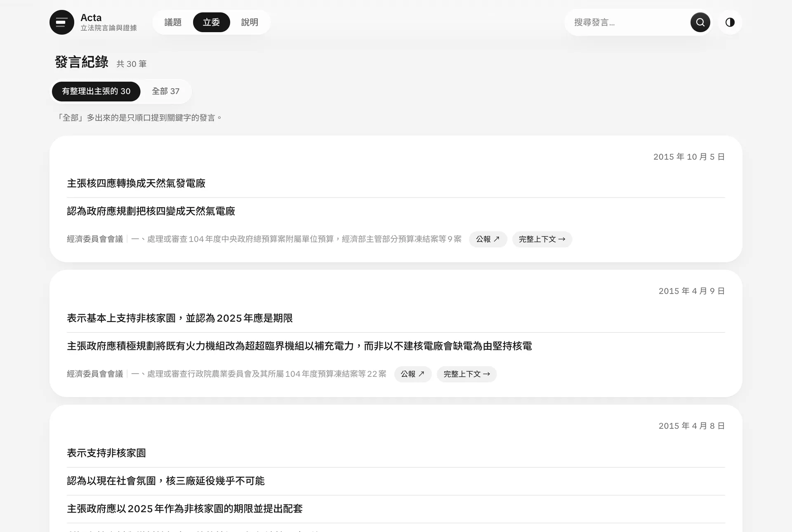Click the 共 30 筆 count

pos(132,64)
